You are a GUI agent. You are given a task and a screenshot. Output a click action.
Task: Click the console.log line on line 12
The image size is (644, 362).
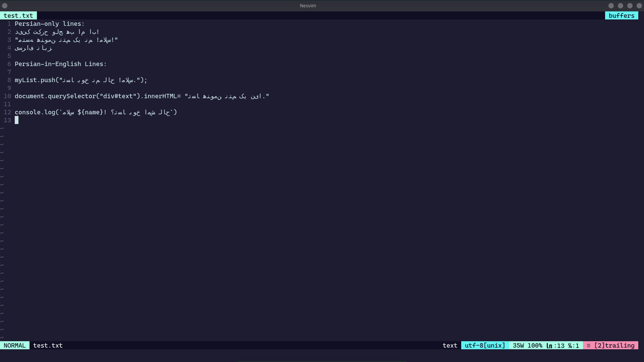(x=96, y=112)
